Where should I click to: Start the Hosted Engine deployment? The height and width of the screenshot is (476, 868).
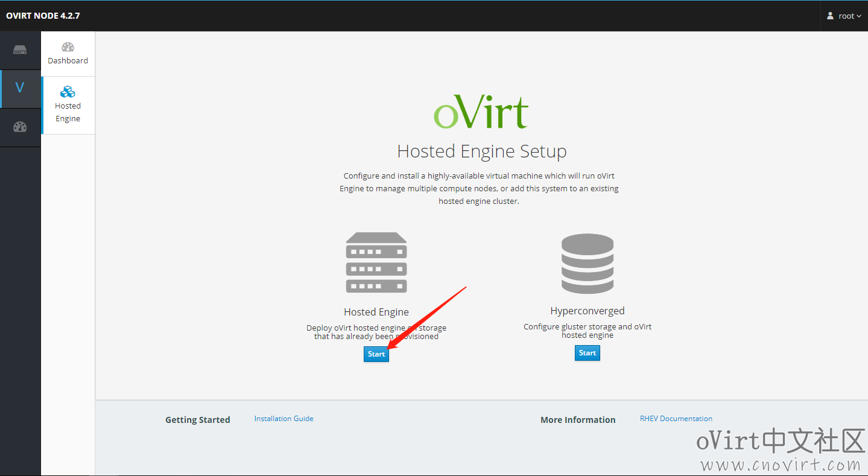click(x=376, y=354)
